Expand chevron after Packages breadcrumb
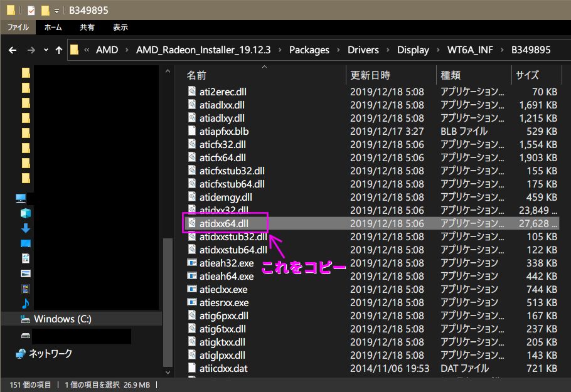Image resolution: width=571 pixels, height=392 pixels. coord(338,50)
